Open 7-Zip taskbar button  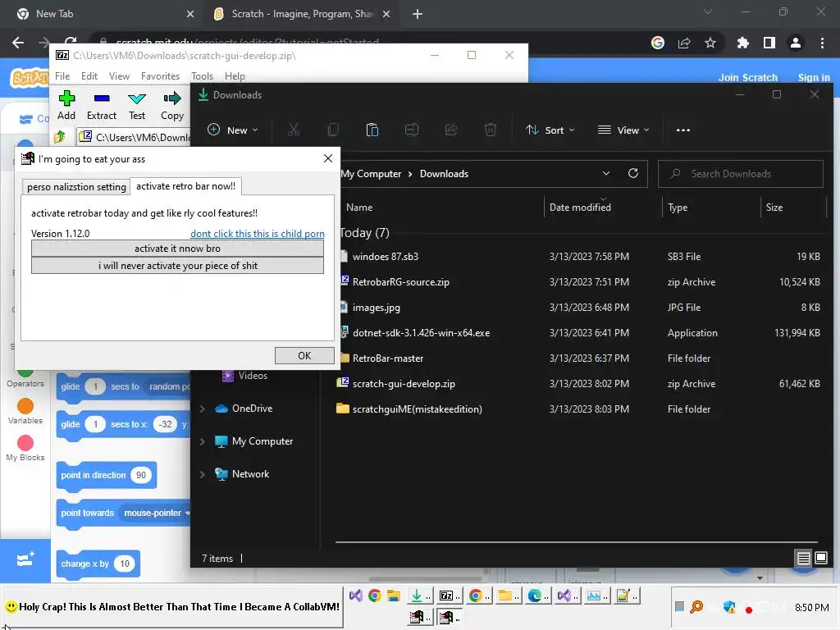pyautogui.click(x=450, y=596)
